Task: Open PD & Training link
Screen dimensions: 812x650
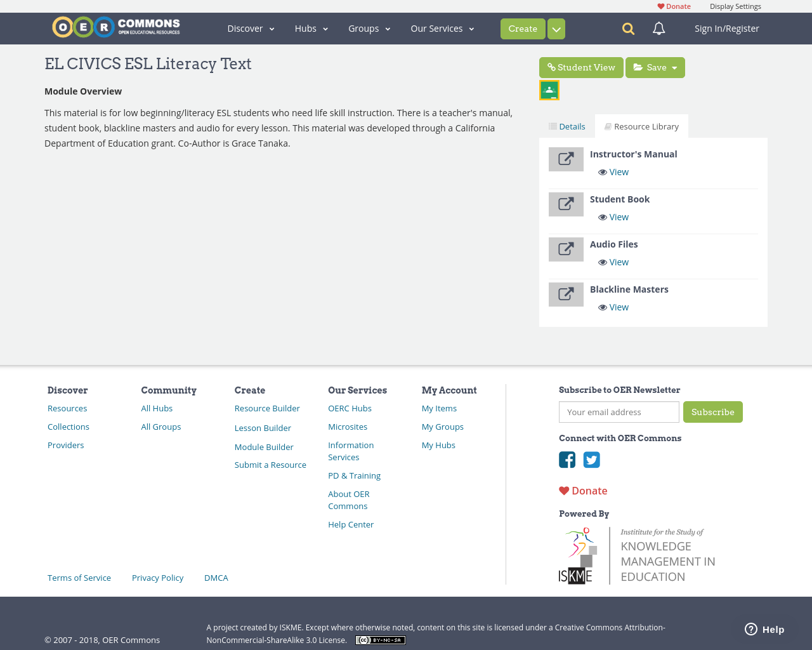Action: point(354,475)
